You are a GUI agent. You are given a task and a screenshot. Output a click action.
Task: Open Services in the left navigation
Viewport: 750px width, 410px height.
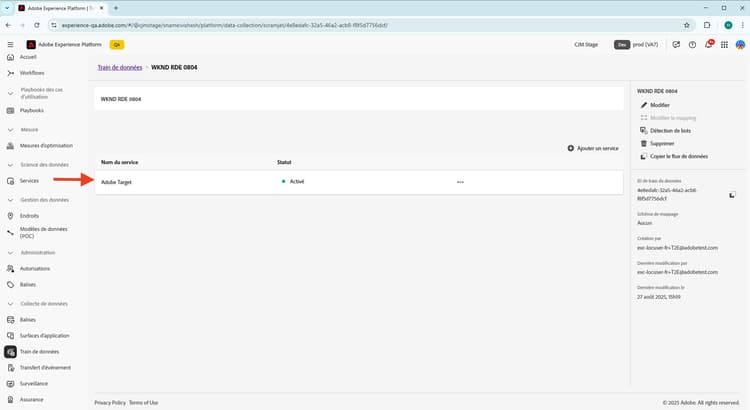pyautogui.click(x=29, y=181)
